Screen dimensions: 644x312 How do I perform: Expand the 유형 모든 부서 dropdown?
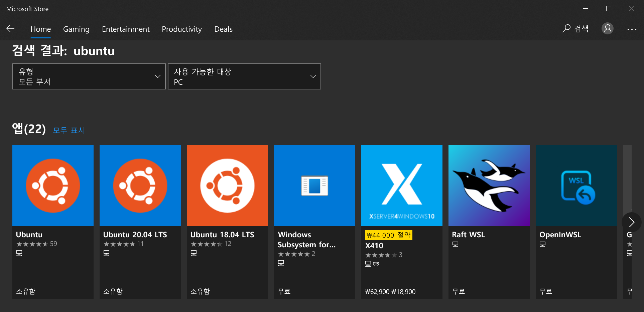(89, 76)
